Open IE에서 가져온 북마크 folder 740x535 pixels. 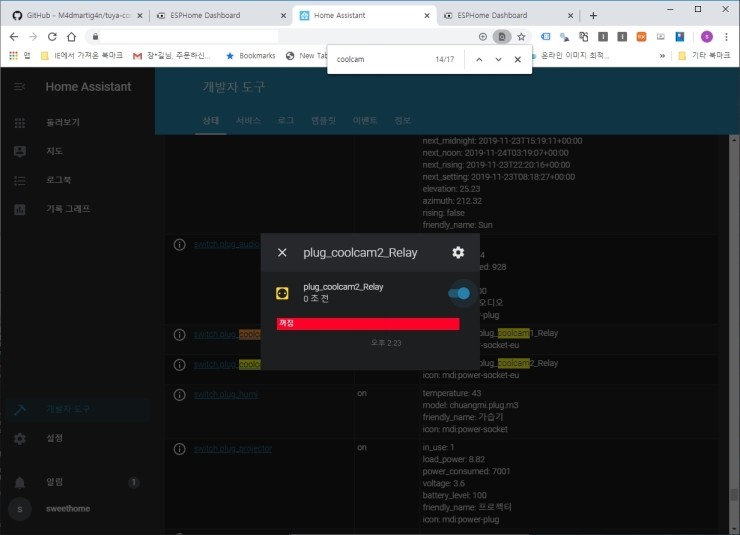click(x=82, y=56)
